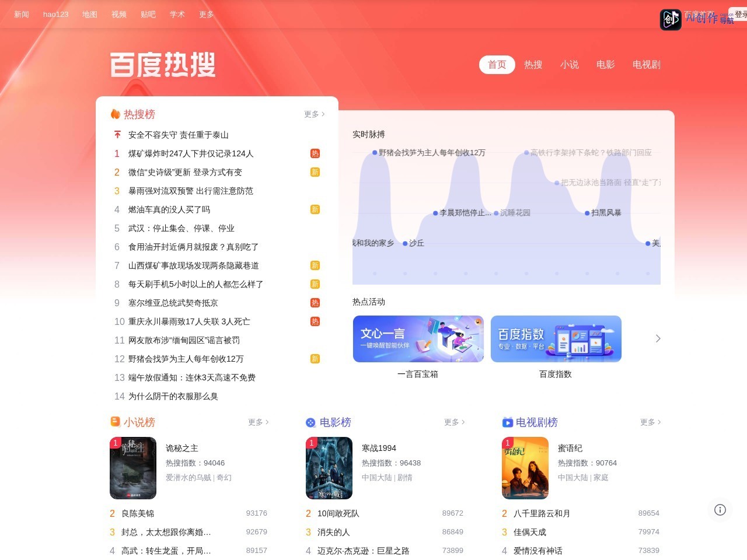Open hot search 暴雨强对流双预警 出行需注意防范
Image resolution: width=747 pixels, height=560 pixels.
[x=191, y=191]
